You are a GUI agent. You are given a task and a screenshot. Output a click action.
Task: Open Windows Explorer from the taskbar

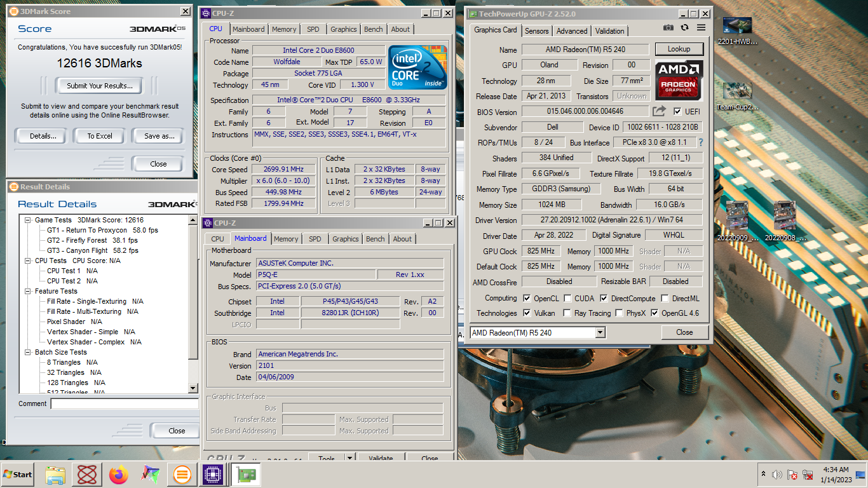tap(56, 475)
